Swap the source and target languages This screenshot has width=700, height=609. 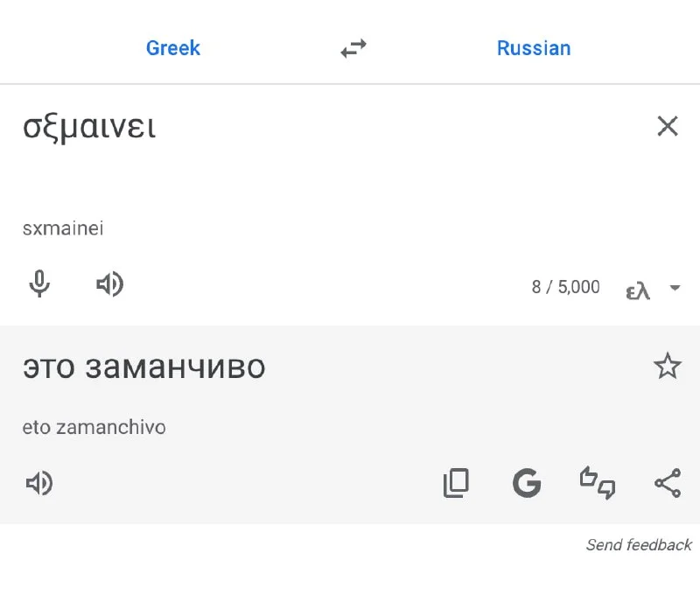[x=353, y=49]
